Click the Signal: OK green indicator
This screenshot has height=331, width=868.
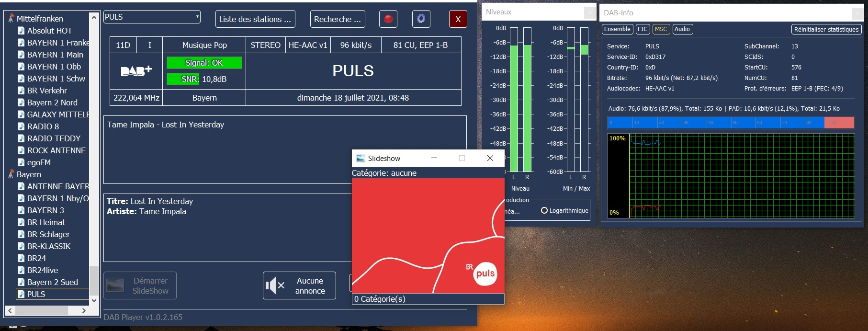click(204, 63)
